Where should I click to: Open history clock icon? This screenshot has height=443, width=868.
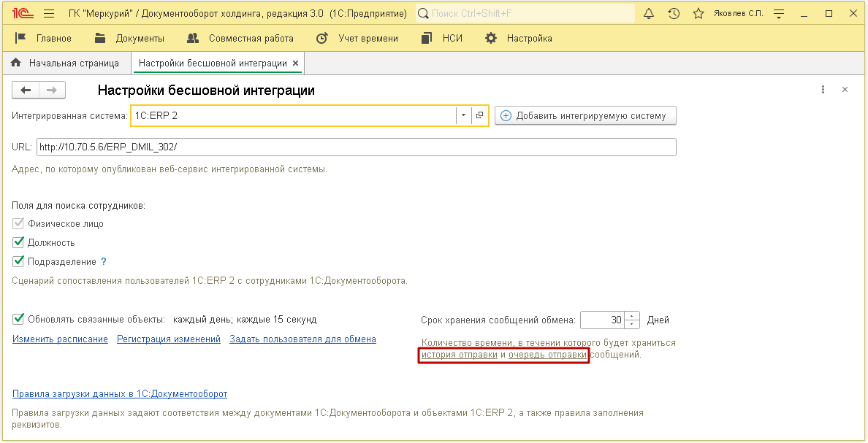(x=674, y=13)
